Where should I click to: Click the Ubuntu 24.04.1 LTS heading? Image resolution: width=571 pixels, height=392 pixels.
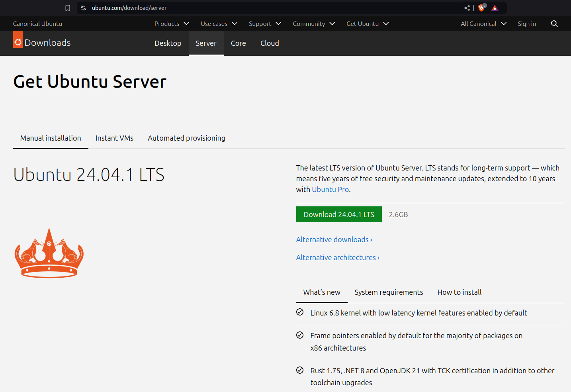tap(89, 175)
